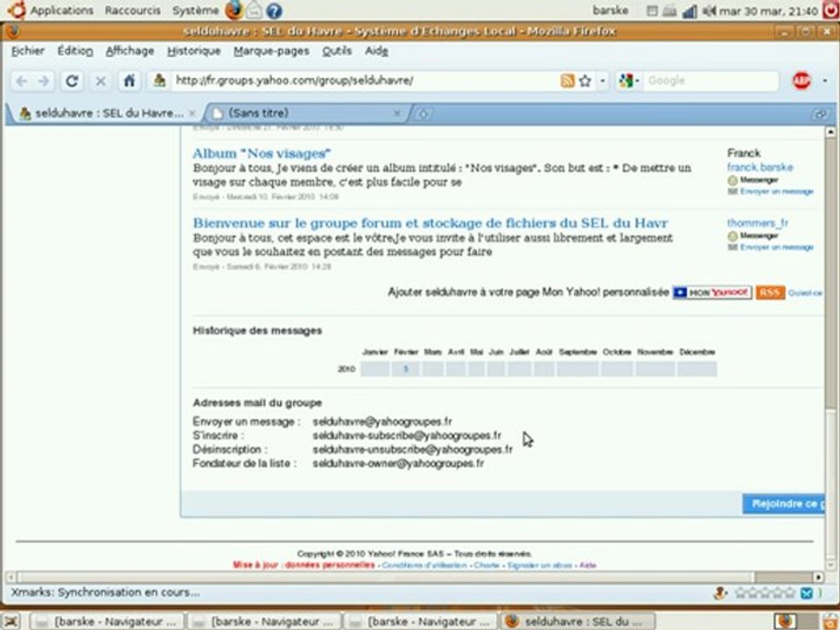The image size is (840, 630).
Task: Open a new tab with the tab bar button
Action: coord(423,114)
